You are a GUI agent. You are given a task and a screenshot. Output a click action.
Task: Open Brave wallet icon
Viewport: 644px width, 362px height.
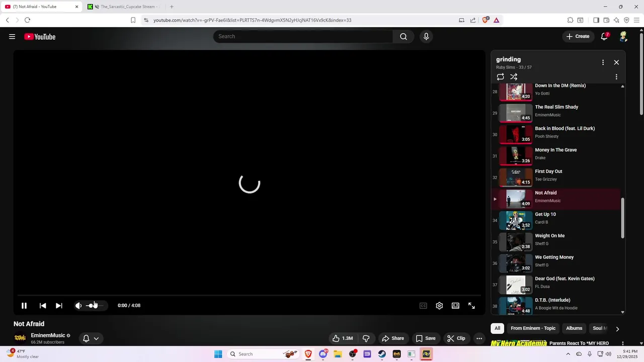(606, 20)
